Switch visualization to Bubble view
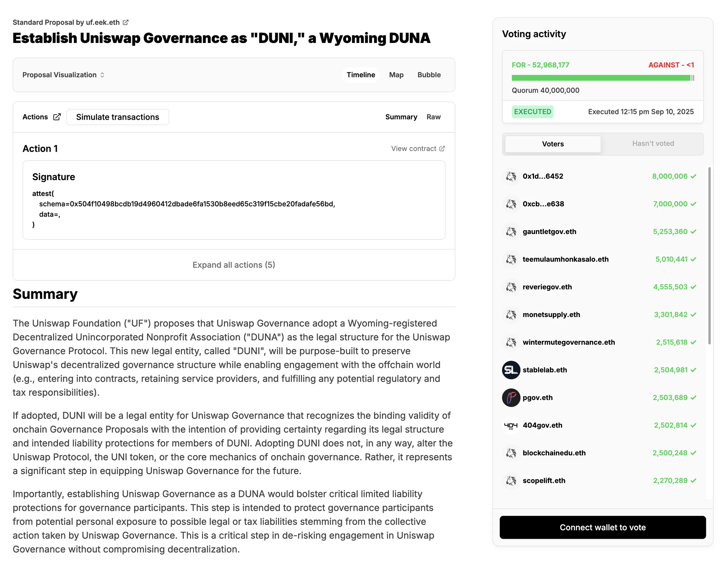728x562 pixels. pyautogui.click(x=429, y=75)
